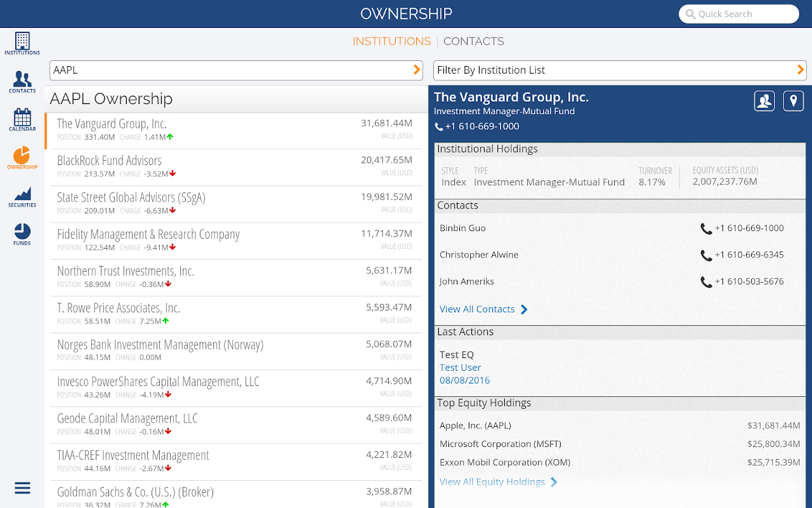Click phone number +1 610-669-6345

tap(749, 255)
